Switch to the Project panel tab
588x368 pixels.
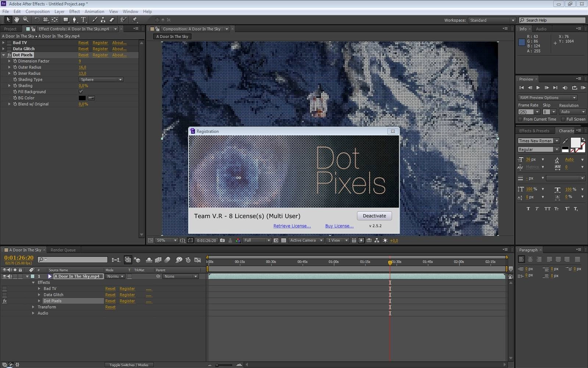click(x=10, y=29)
